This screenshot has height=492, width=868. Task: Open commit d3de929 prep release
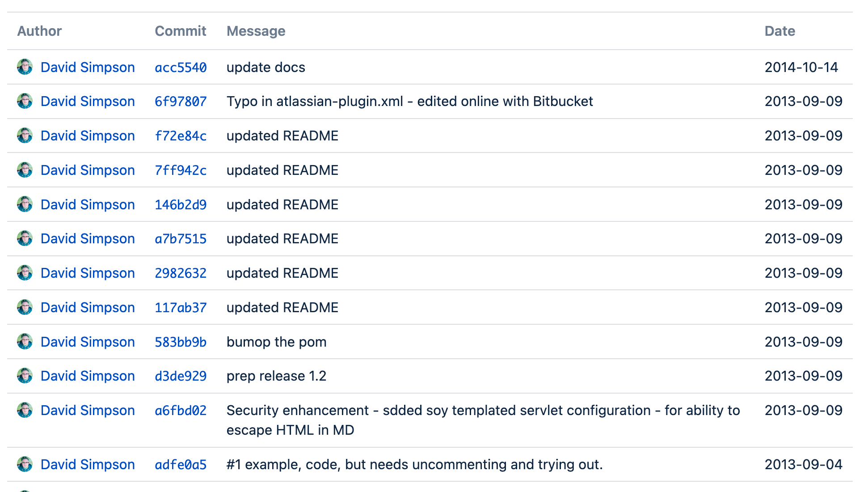point(181,376)
